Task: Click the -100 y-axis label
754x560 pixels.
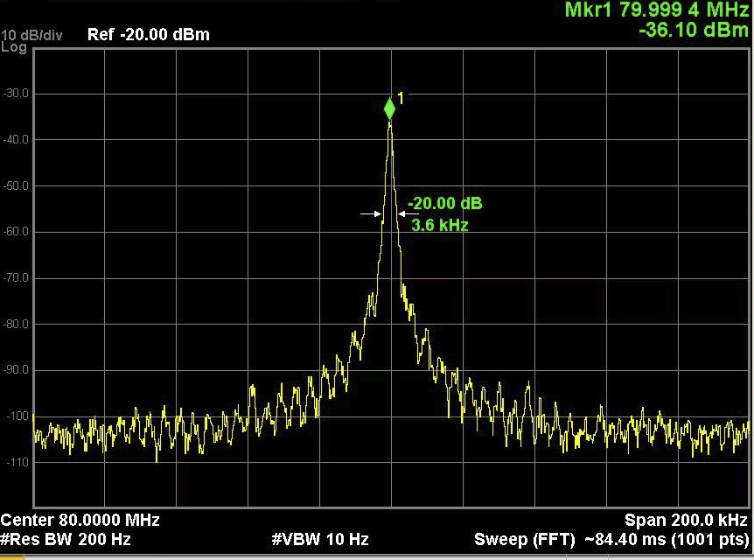Action: (x=17, y=416)
